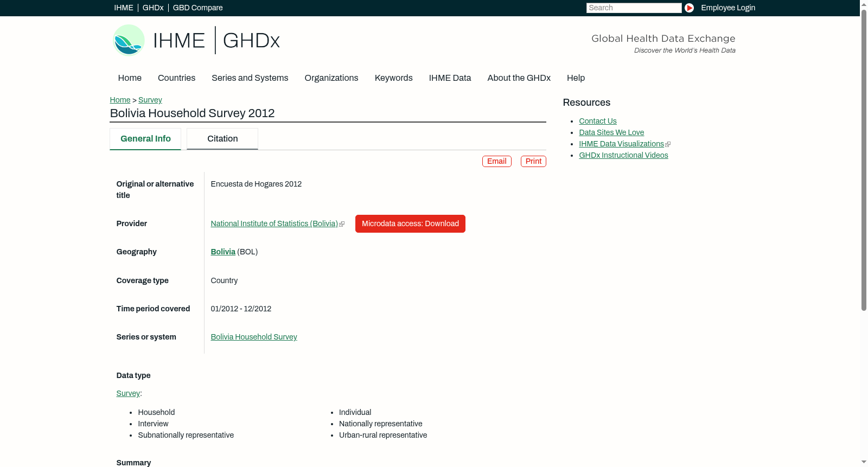The width and height of the screenshot is (868, 467).
Task: Click the Print button
Action: point(533,161)
